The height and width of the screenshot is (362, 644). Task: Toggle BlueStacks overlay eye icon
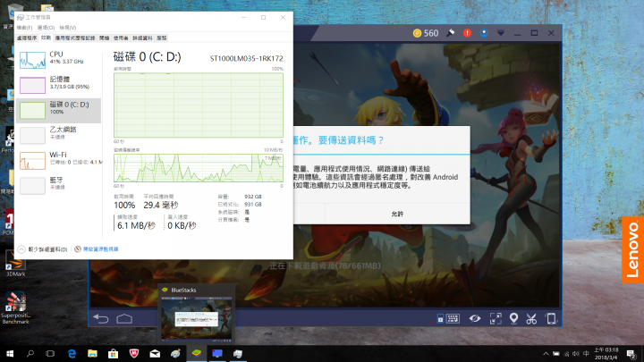[x=475, y=318]
